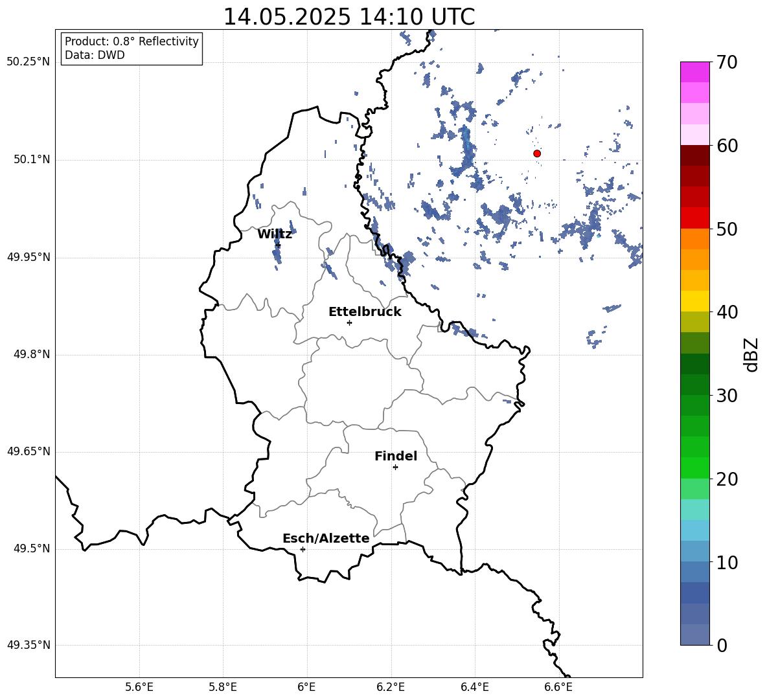Image resolution: width=767 pixels, height=700 pixels.
Task: Click the Ettelbruck station cross marker
Action: pyautogui.click(x=349, y=322)
